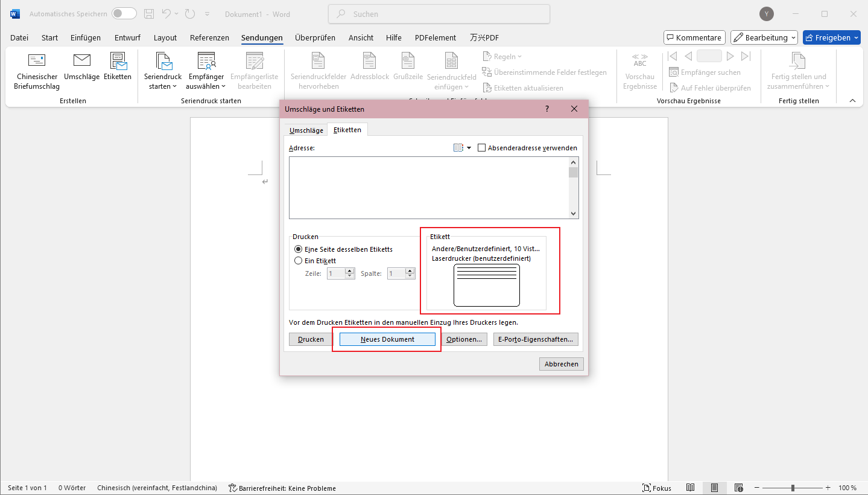Click the Etiketten ribbon icon

coord(118,66)
